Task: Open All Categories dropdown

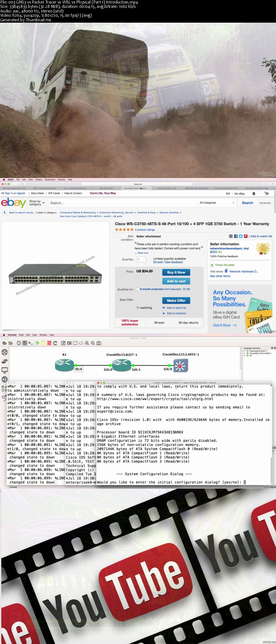Action: coord(217,203)
